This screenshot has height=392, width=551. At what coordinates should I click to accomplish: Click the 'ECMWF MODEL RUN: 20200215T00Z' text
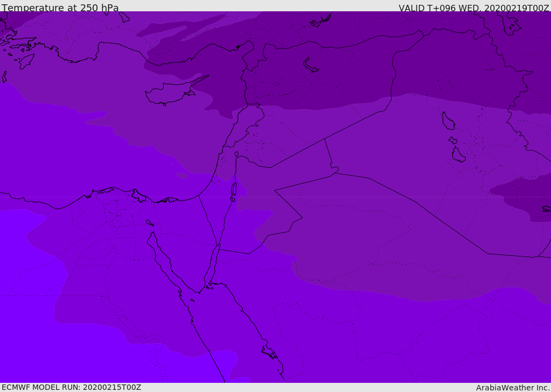[x=72, y=387]
